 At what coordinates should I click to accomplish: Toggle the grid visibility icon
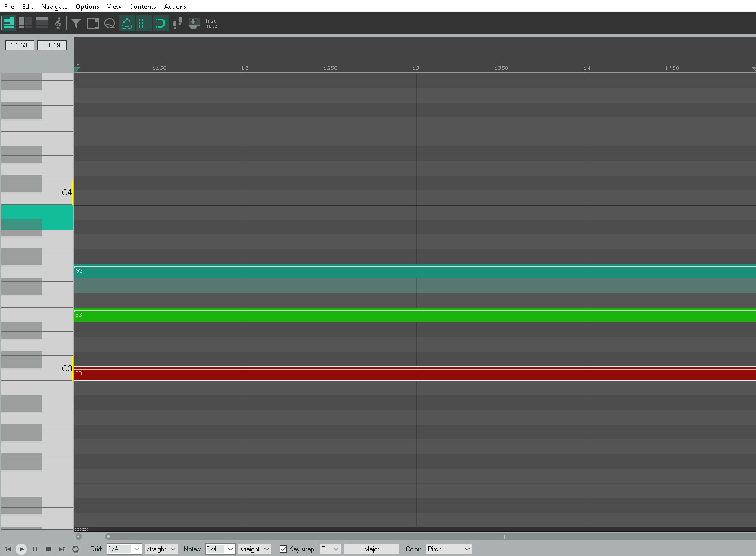tap(143, 23)
